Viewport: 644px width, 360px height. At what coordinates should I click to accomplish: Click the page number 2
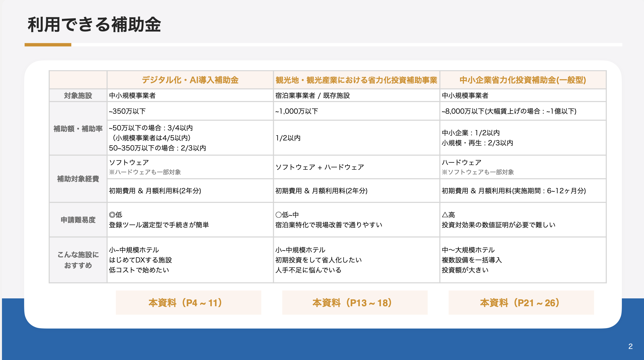click(630, 346)
